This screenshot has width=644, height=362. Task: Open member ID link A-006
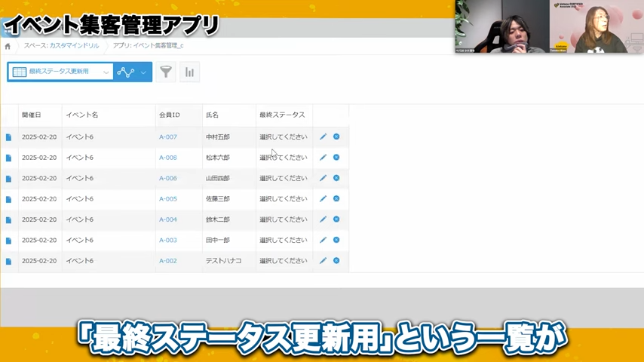tap(168, 178)
